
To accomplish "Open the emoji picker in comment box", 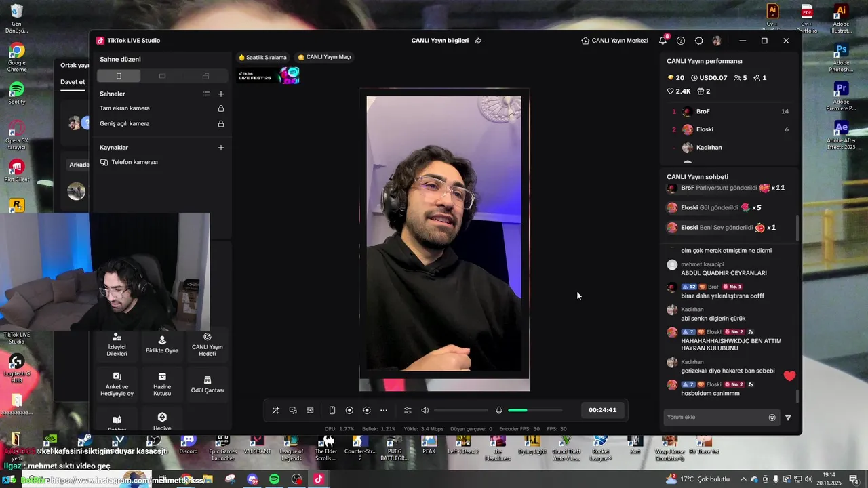I will coord(772,418).
